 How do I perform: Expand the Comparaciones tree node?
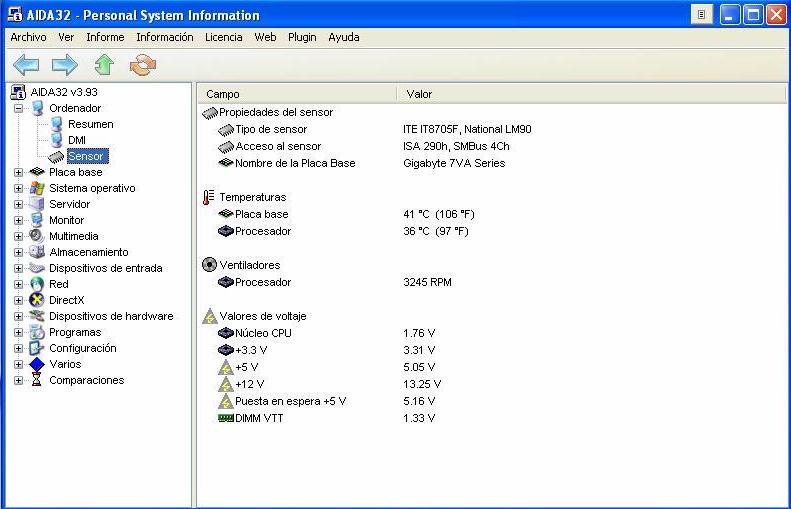point(19,380)
